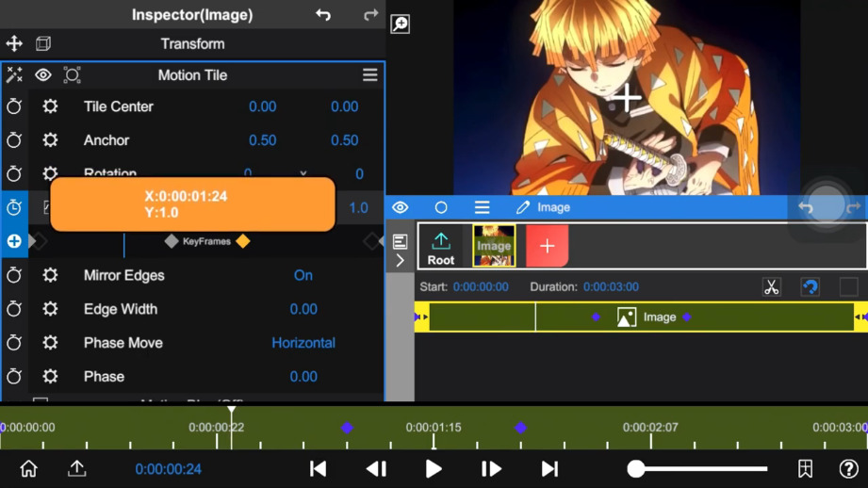Open the layer hamburger menu in blue bar
Screen dimensions: 868x488
[482, 207]
